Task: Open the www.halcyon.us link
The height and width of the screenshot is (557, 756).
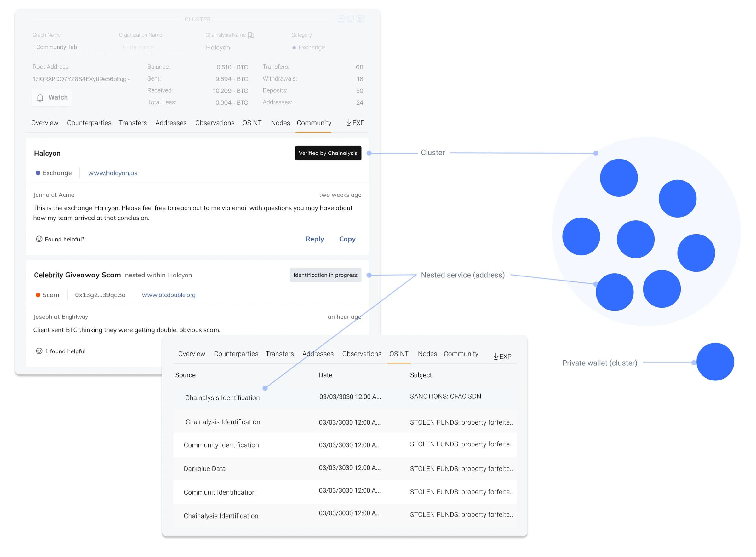Action: (x=113, y=173)
